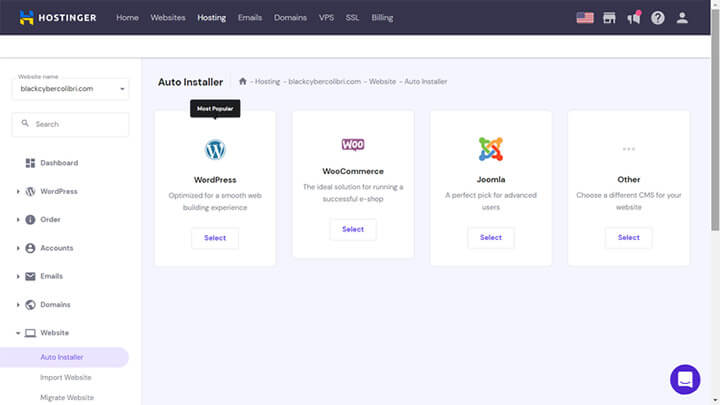
Task: Go to Home in top navigation
Action: pyautogui.click(x=127, y=17)
